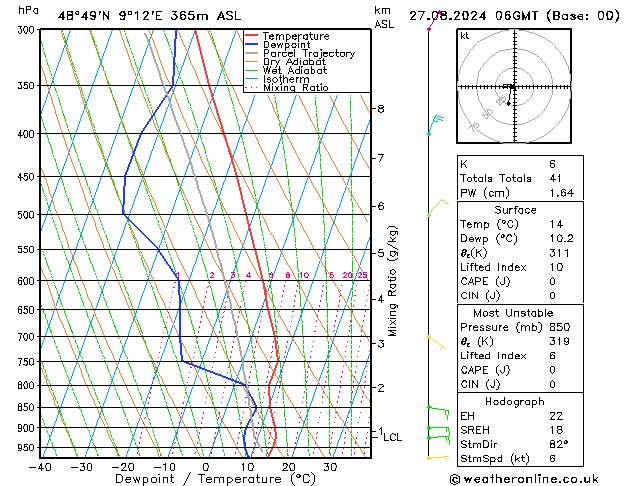
Task: Click the station title '48°49'N 9°12'E 365m ASL'
Action: pos(149,16)
